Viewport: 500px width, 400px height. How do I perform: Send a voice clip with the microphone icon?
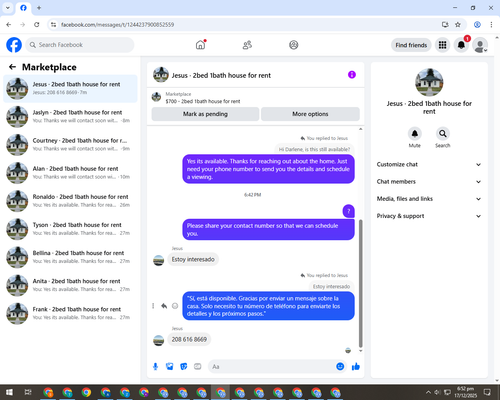(x=155, y=367)
